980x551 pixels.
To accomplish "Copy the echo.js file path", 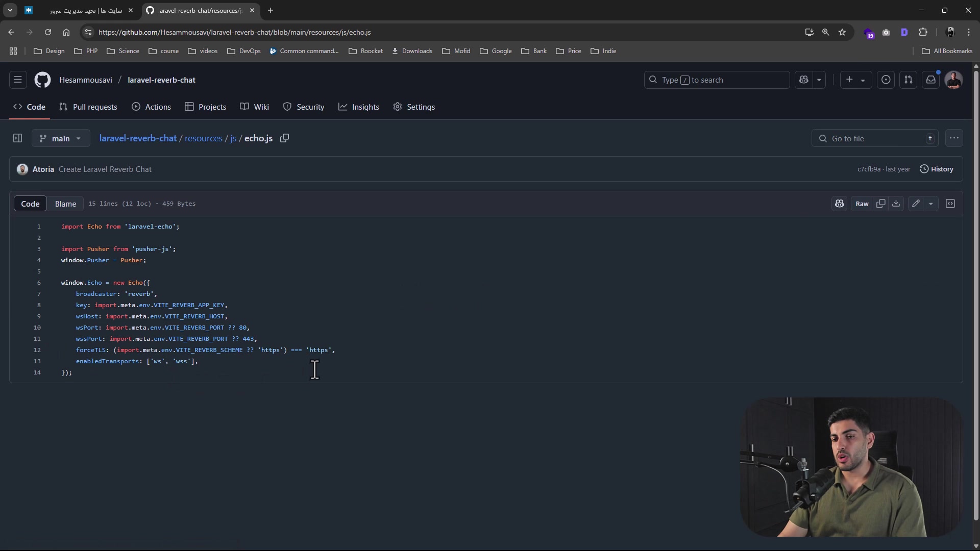I will [285, 138].
